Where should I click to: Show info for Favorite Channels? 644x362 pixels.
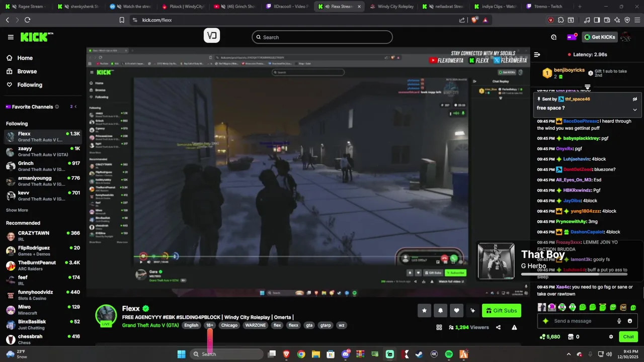pyautogui.click(x=57, y=107)
